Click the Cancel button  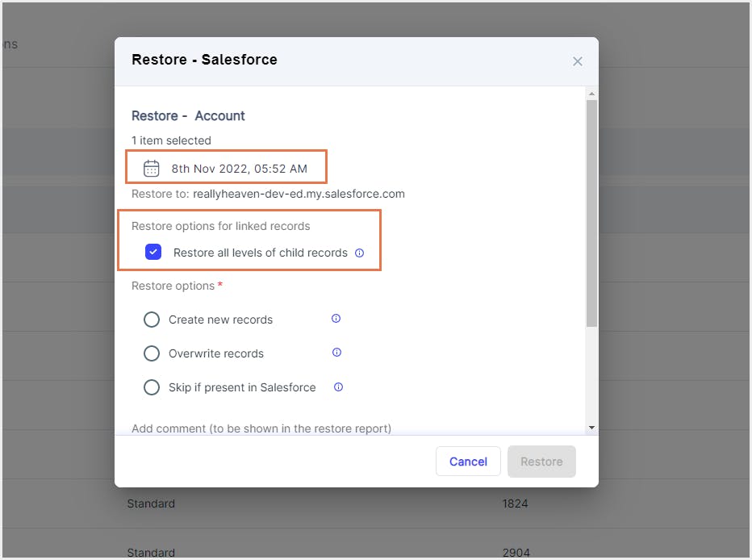(x=468, y=462)
